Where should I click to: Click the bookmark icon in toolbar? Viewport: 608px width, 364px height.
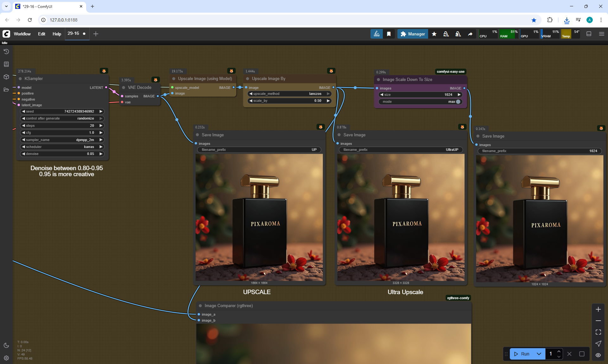click(x=389, y=34)
